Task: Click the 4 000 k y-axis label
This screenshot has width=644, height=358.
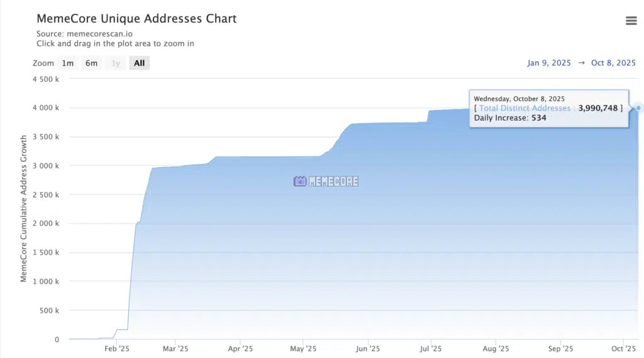Action: click(47, 108)
